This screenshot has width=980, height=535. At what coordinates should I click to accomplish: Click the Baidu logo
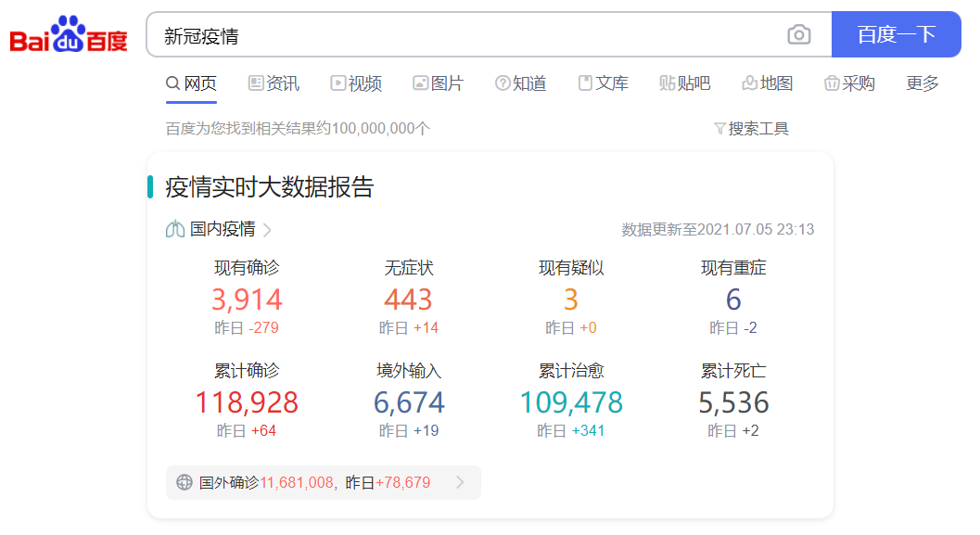(x=69, y=35)
